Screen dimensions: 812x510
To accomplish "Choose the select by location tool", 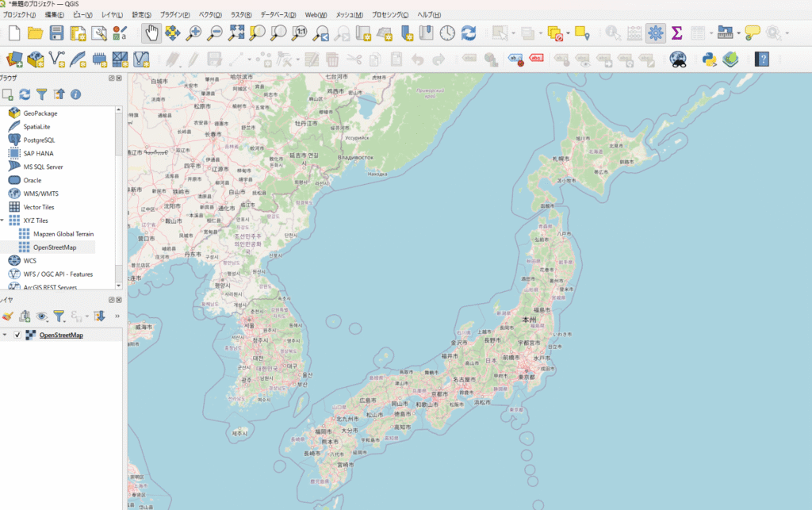I will point(582,33).
